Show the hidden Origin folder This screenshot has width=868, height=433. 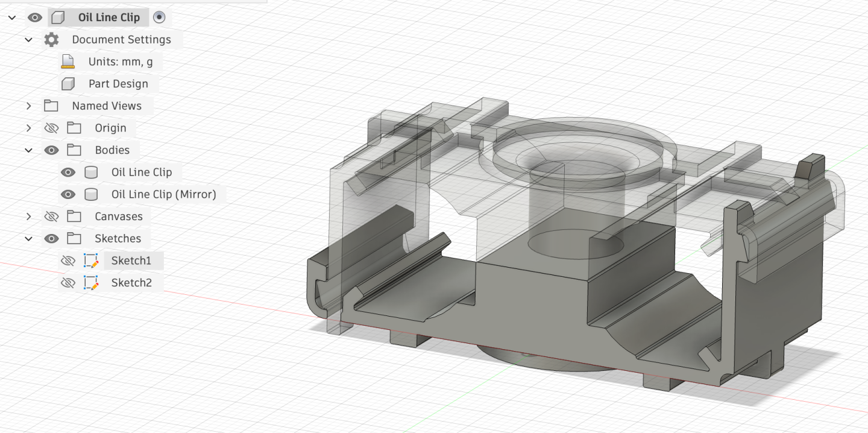tap(51, 128)
